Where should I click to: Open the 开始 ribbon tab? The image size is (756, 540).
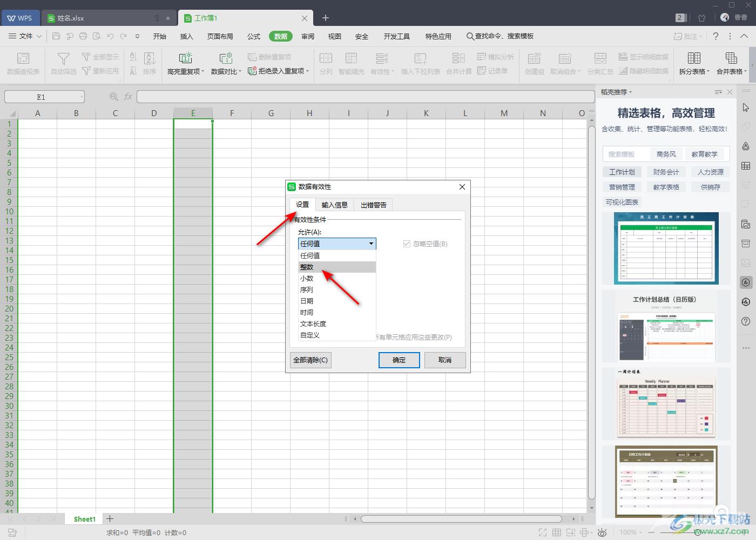[x=160, y=36]
